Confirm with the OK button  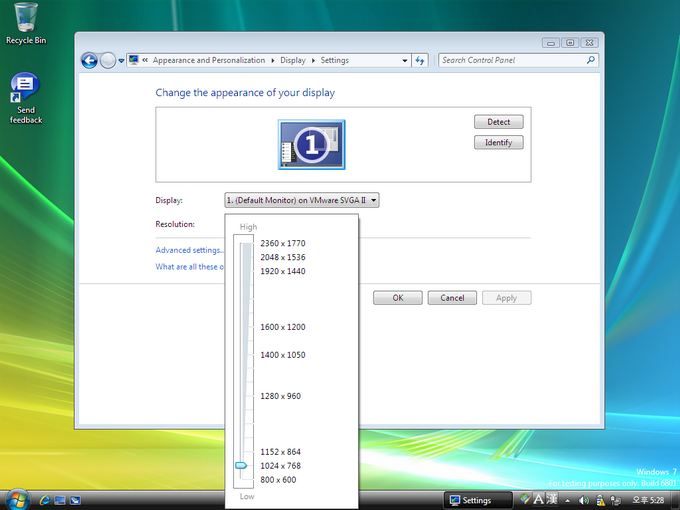[398, 298]
